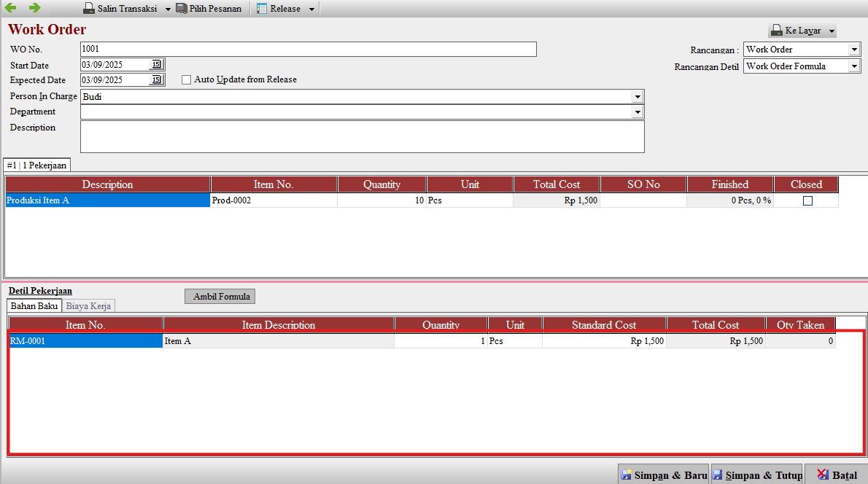Click Pilih Pesanan truck icon
Image resolution: width=868 pixels, height=484 pixels.
(x=182, y=9)
